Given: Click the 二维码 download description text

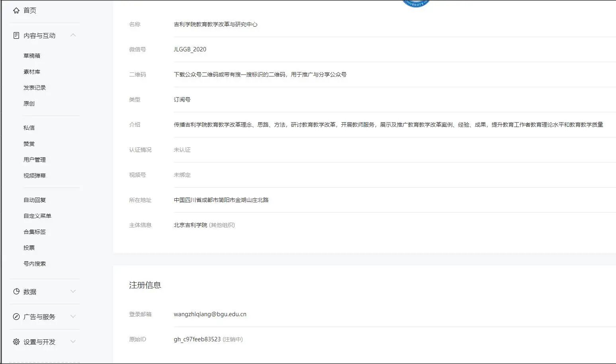Looking at the screenshot, I should coord(260,74).
